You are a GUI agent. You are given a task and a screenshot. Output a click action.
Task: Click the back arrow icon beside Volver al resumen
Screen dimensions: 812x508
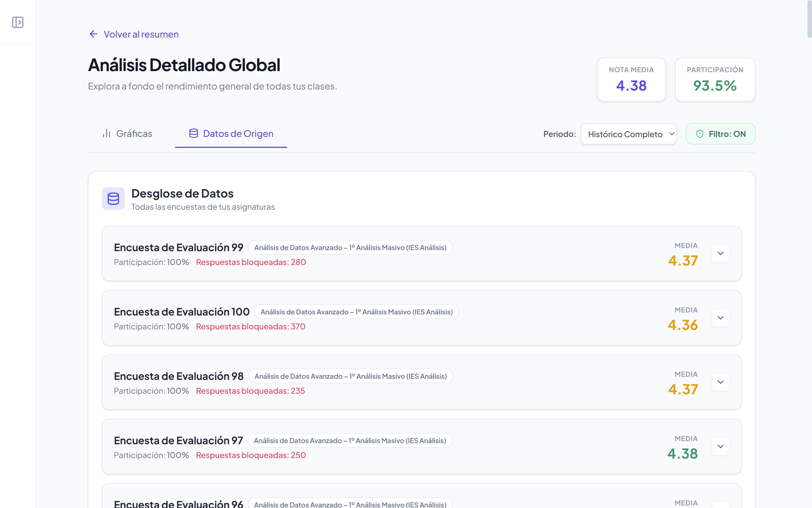tap(93, 34)
